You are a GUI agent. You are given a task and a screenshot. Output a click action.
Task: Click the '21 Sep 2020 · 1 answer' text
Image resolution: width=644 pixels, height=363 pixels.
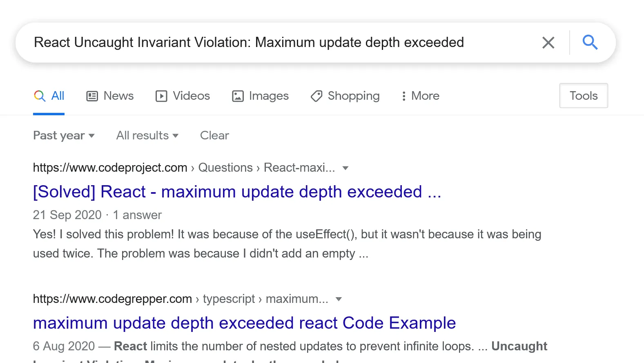97,215
